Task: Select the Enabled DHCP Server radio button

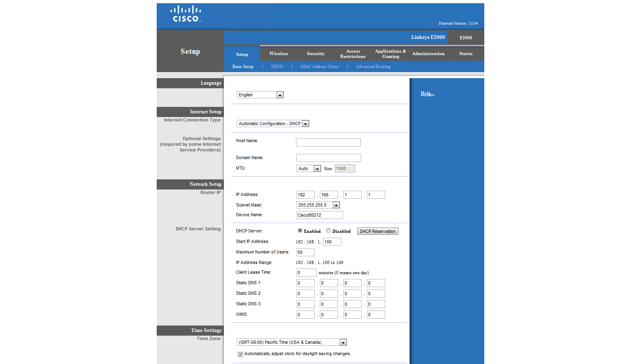Action: tap(300, 230)
